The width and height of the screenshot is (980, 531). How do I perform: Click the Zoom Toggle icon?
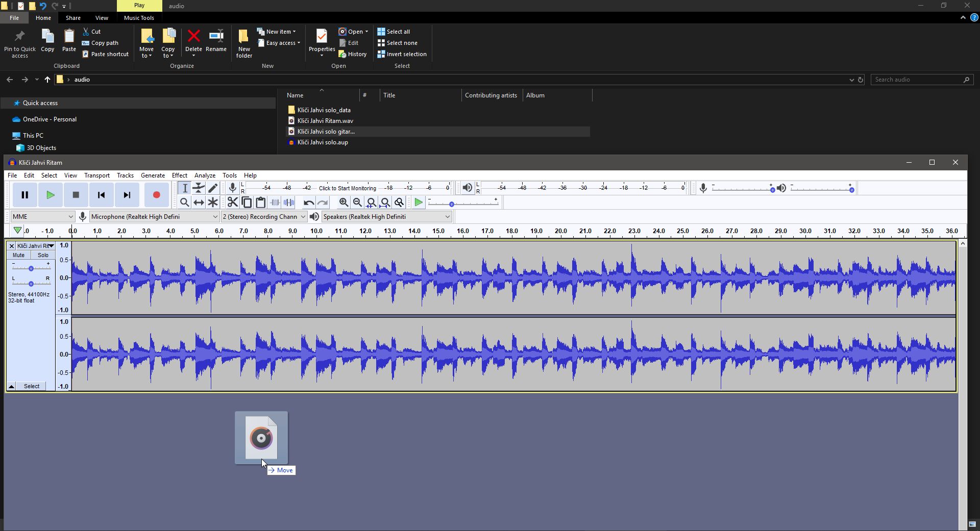(x=399, y=203)
